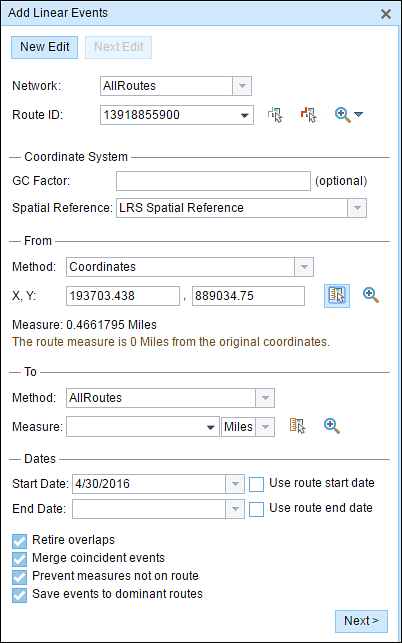Click the From select X/Y on map icon
Image resolution: width=402 pixels, height=643 pixels.
pyautogui.click(x=337, y=296)
